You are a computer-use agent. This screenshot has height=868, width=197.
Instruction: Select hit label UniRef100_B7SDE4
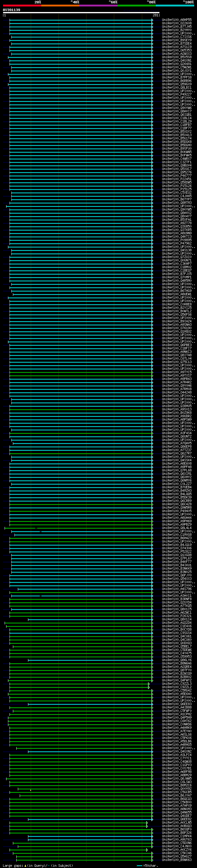(x=177, y=43)
